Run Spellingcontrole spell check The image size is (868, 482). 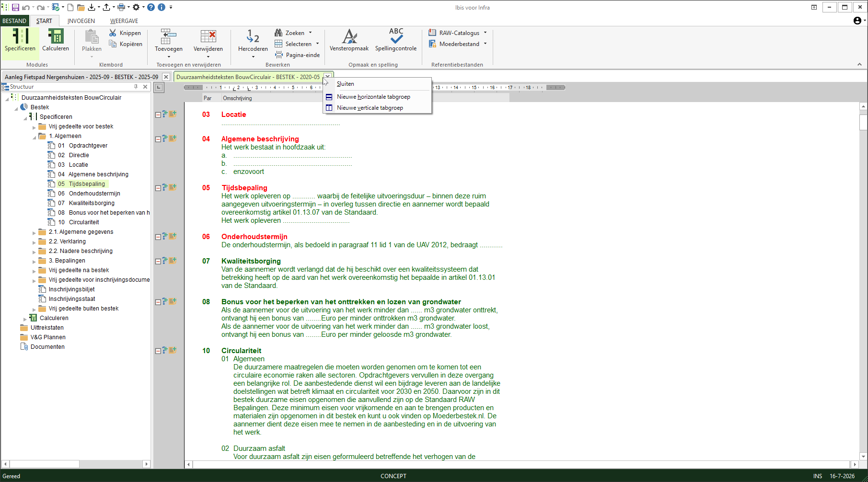396,40
